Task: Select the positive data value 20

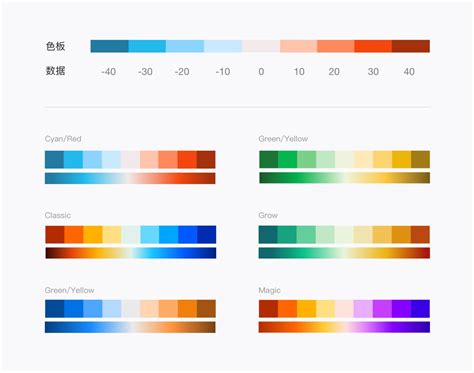Action: [334, 72]
